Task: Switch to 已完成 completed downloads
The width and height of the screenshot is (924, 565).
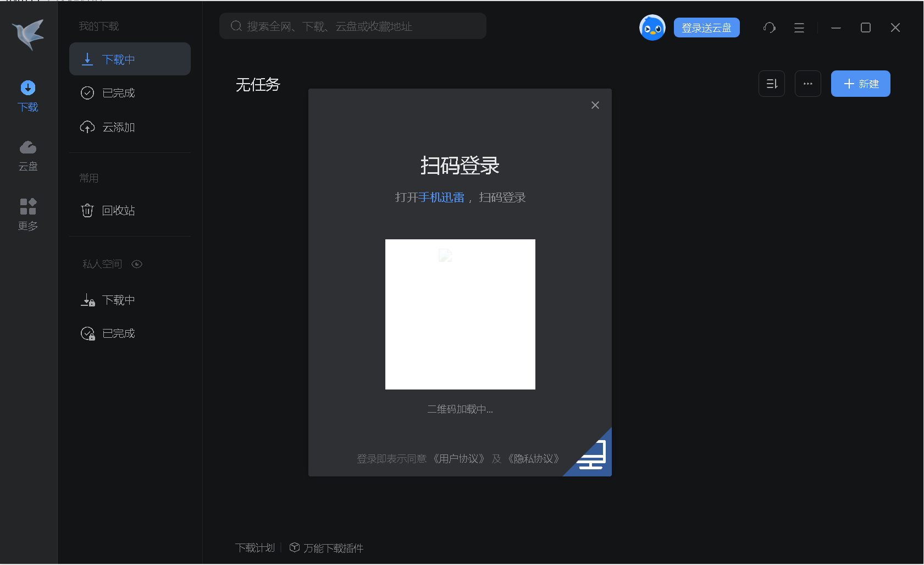Action: coord(119,92)
